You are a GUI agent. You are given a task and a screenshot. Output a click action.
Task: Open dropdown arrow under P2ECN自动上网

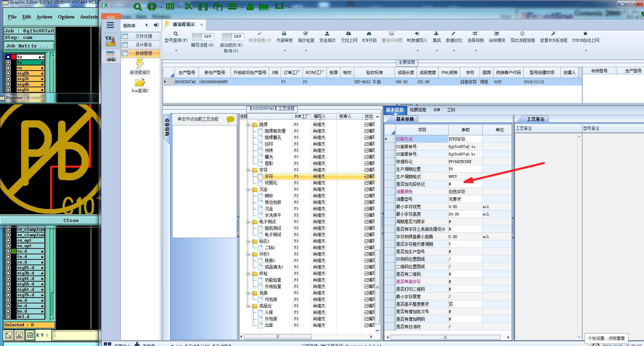coord(586,50)
